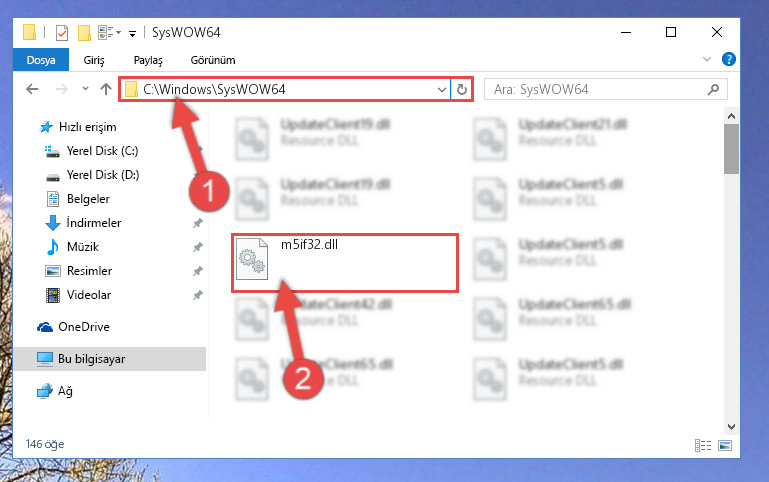Switch to details view in status bar
This screenshot has height=482, width=769.
click(703, 445)
